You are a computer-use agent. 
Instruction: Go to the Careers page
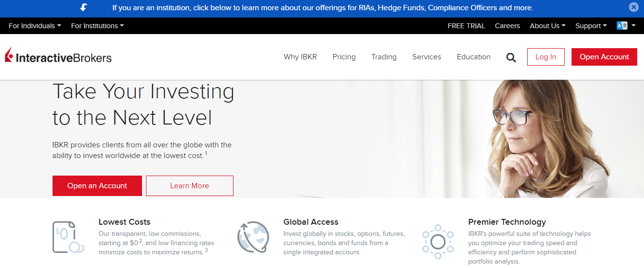pos(507,26)
